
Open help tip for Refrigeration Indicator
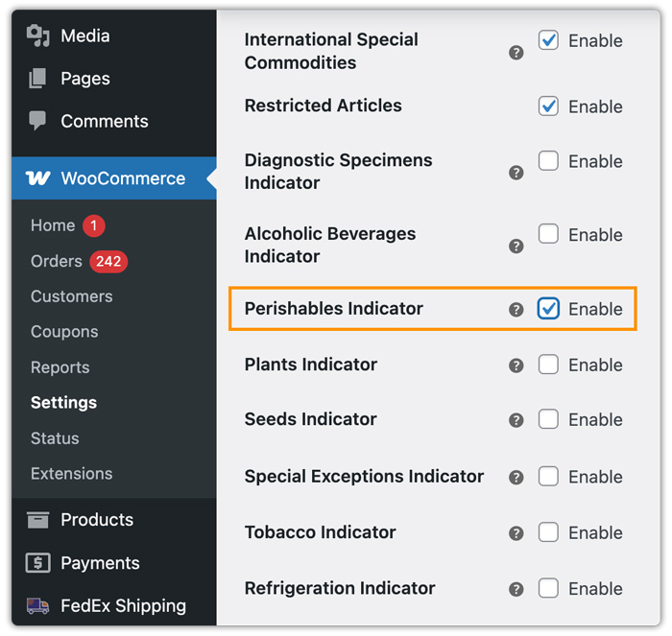516,589
